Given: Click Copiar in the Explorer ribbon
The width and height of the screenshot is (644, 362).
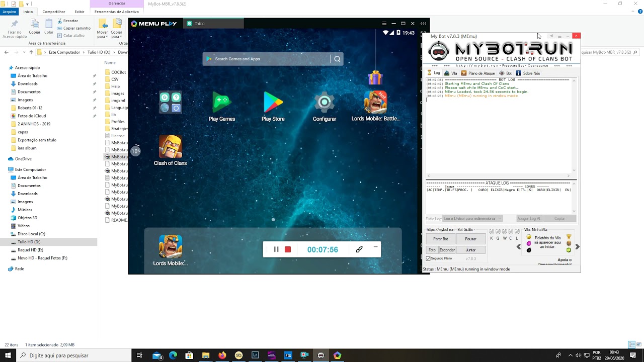Looking at the screenshot, I should (34, 27).
